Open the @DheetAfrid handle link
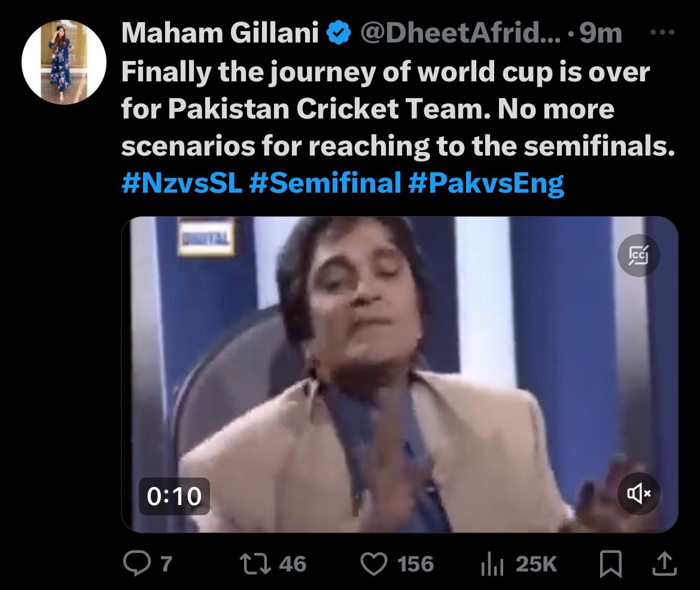The width and height of the screenshot is (700, 590). (461, 34)
